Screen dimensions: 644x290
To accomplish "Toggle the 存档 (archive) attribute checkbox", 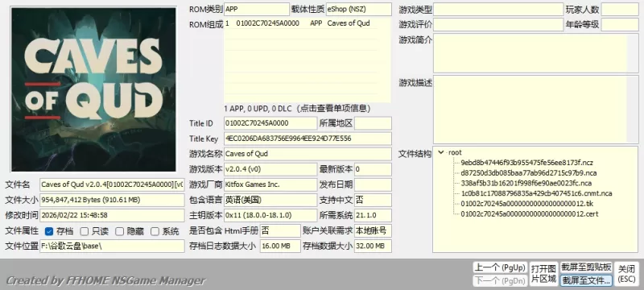I will (x=49, y=231).
